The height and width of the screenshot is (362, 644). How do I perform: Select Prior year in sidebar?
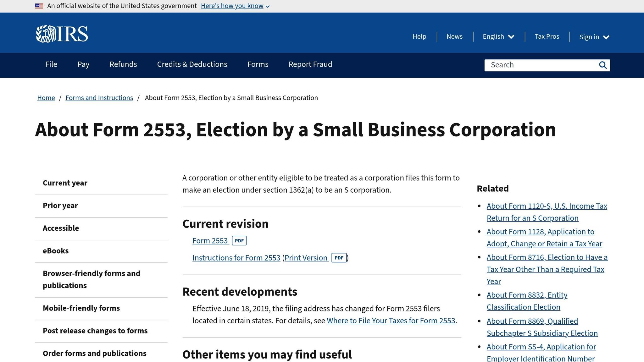click(x=60, y=206)
